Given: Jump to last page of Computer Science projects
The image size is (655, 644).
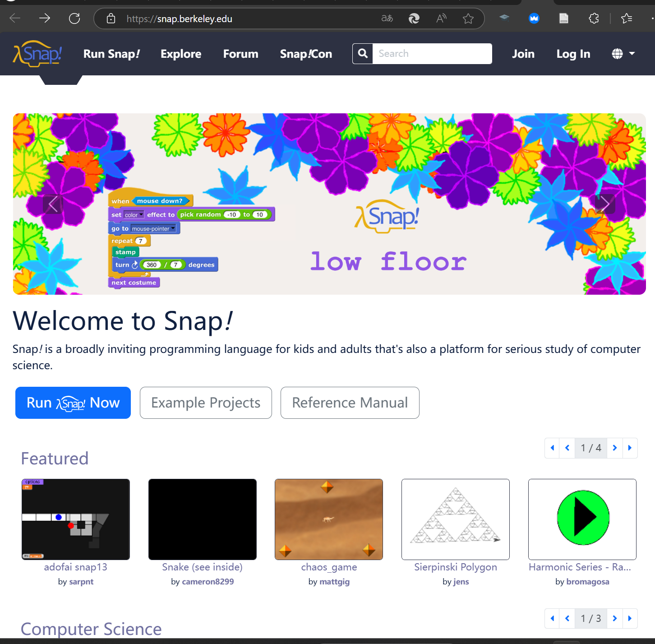Looking at the screenshot, I should click(x=630, y=618).
